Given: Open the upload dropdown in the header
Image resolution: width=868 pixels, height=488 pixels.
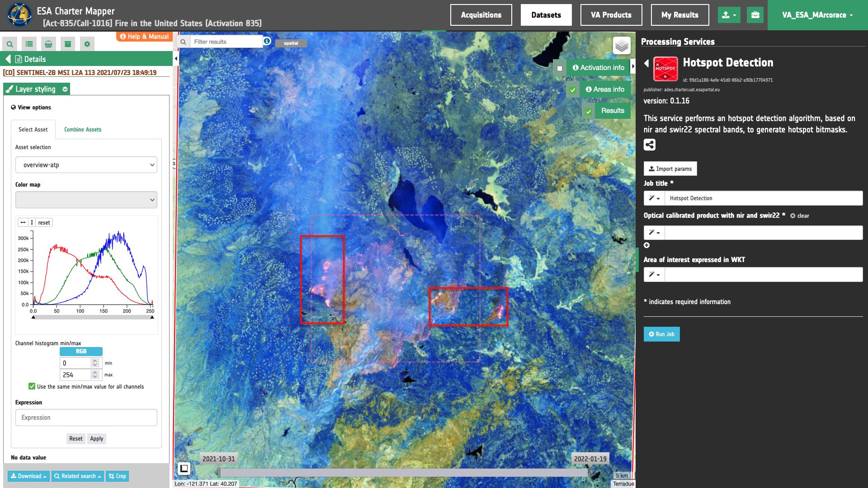Looking at the screenshot, I should tap(729, 15).
